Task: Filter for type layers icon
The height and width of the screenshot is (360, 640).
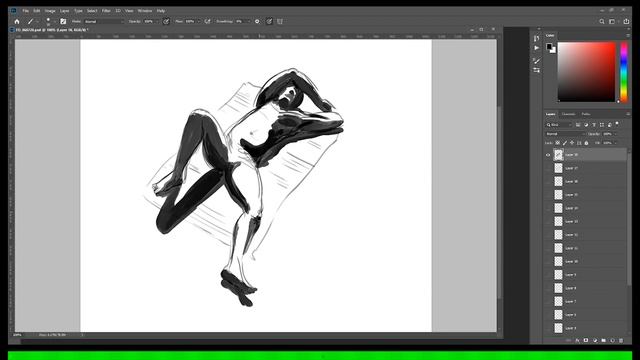Action: (594, 125)
